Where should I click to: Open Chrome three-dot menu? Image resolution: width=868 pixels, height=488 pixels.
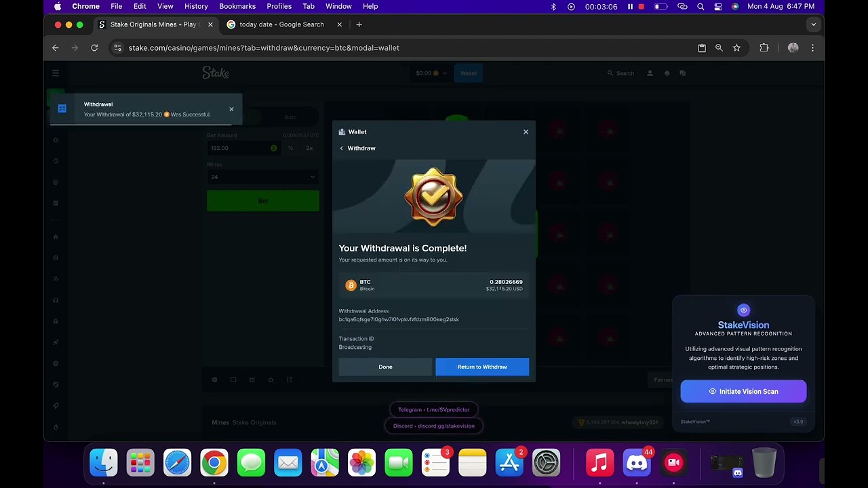tap(812, 47)
